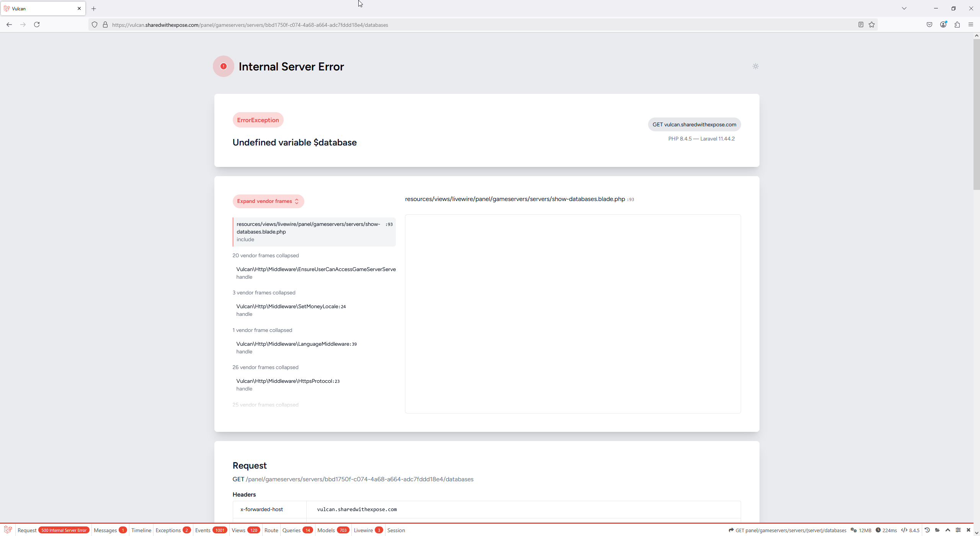Click the page vertical scrollbar thumb
The image size is (980, 536).
976,115
